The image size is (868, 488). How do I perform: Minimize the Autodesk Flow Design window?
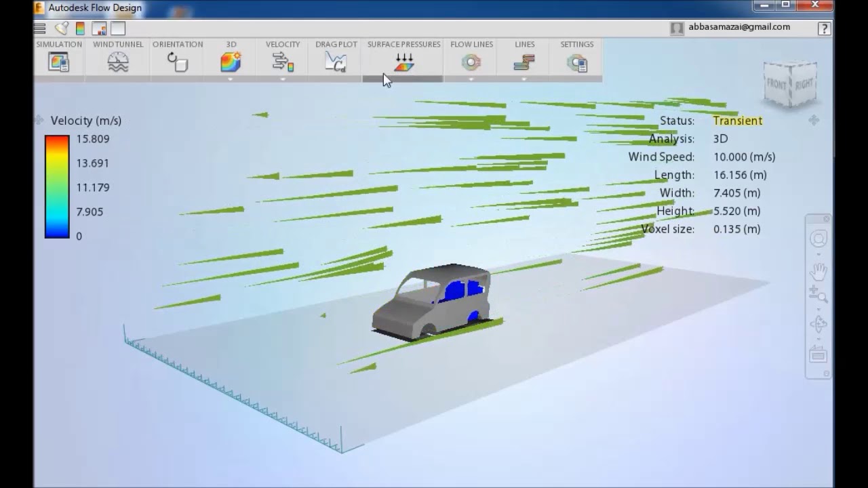764,5
